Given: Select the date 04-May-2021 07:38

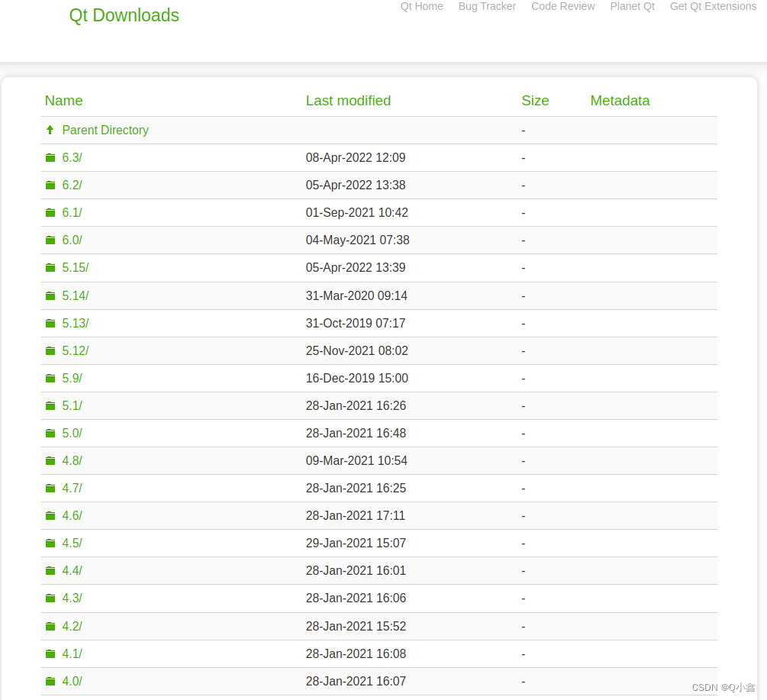Looking at the screenshot, I should 358,240.
